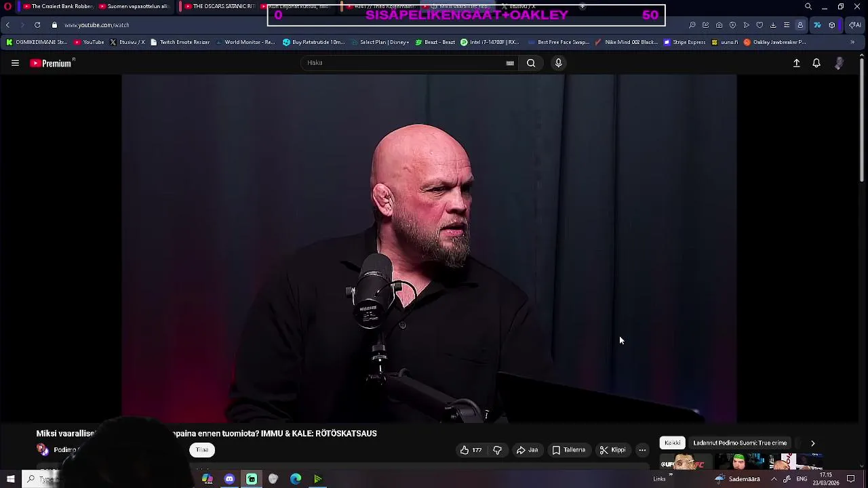Open Microsoft Edge from the taskbar
Screen dimensions: 868x488
pyautogui.click(x=296, y=479)
